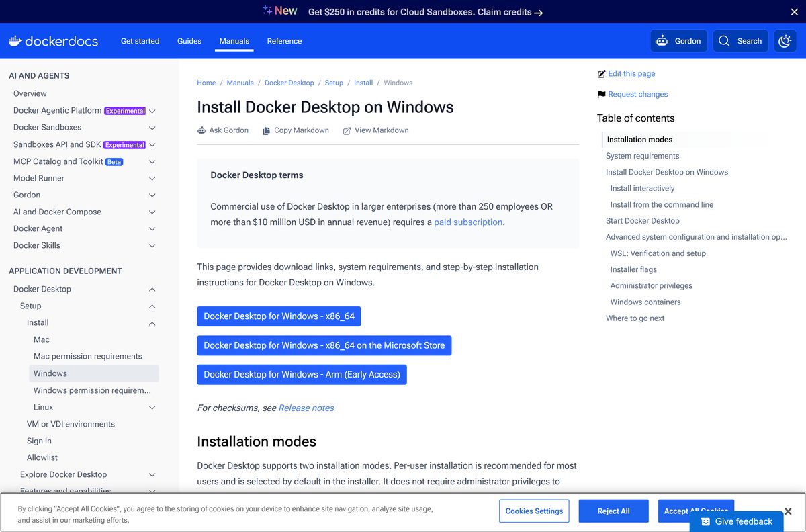Click the Search magnifier button
The image size is (806, 532).
click(740, 41)
